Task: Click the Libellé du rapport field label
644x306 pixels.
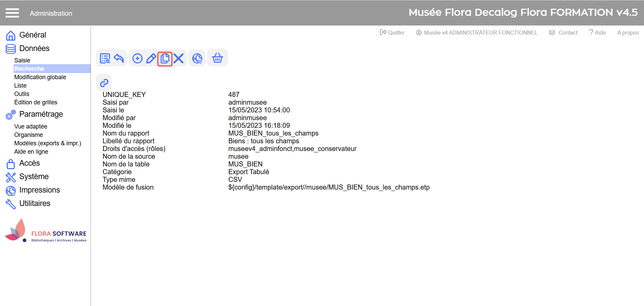Action: (x=128, y=141)
